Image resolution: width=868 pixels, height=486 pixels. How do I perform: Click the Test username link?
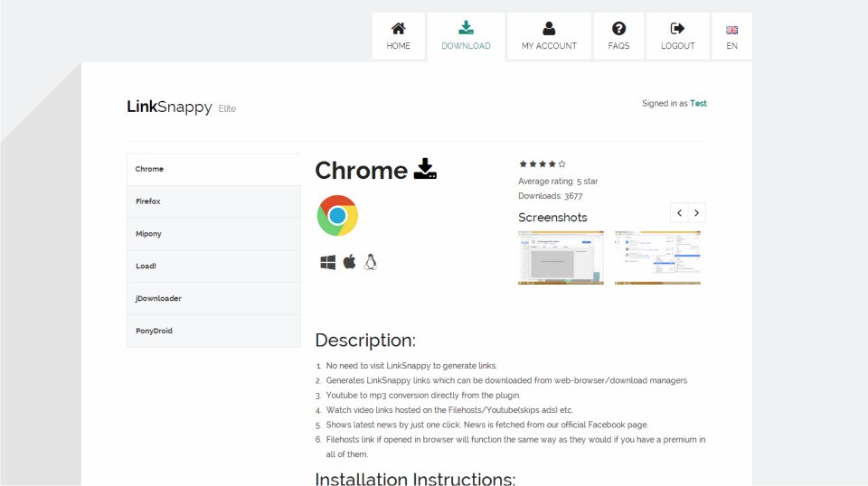pos(698,104)
